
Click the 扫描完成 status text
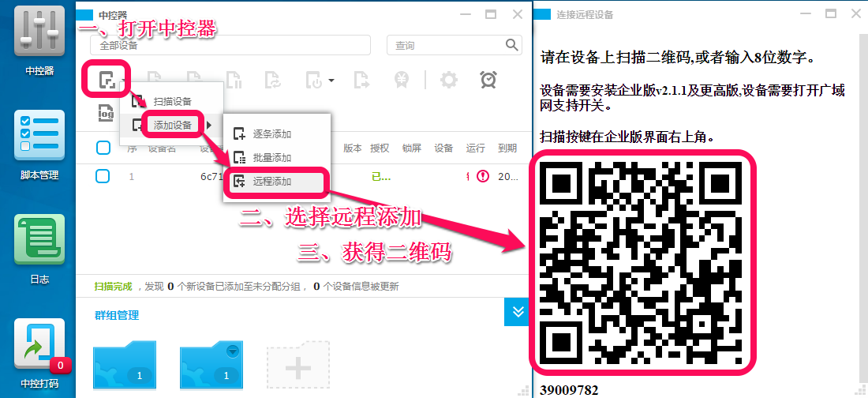113,287
